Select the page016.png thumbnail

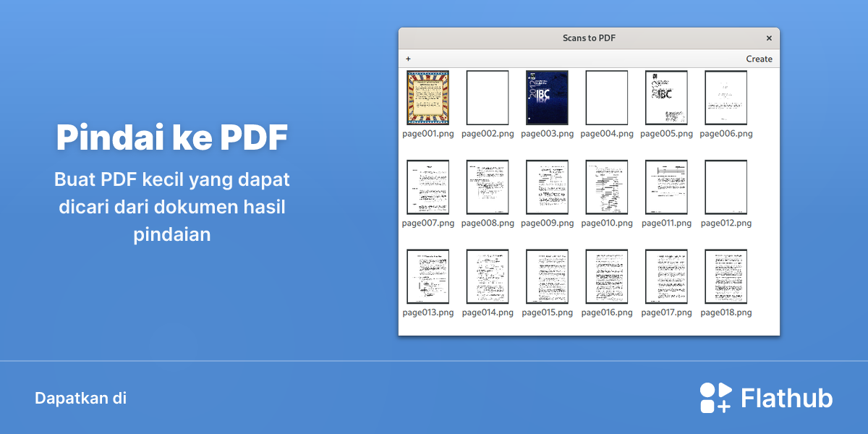607,276
